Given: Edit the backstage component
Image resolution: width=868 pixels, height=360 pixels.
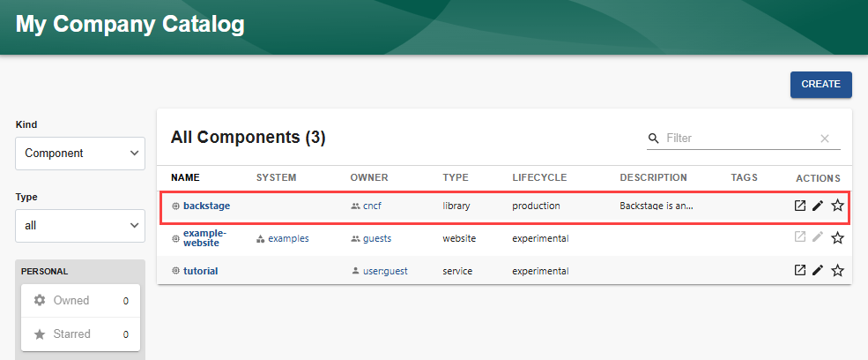Looking at the screenshot, I should pos(818,206).
